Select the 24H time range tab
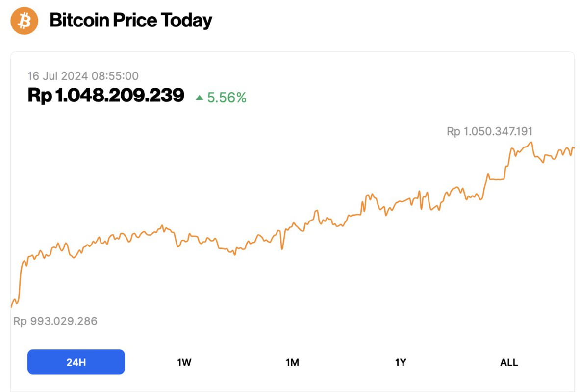Image resolution: width=580 pixels, height=392 pixels. 76,362
